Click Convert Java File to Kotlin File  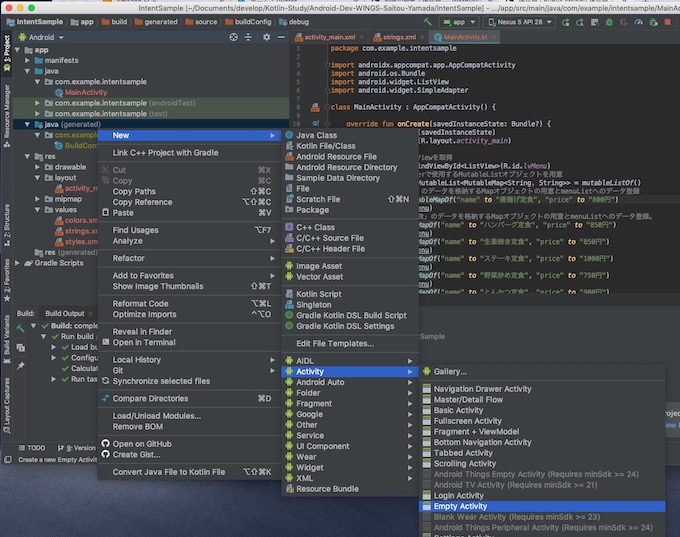point(190,472)
